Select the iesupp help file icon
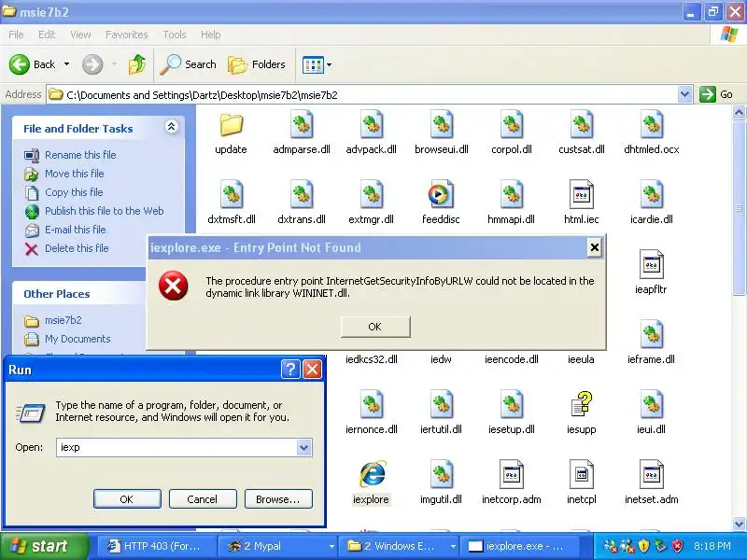The image size is (747, 560). [581, 405]
